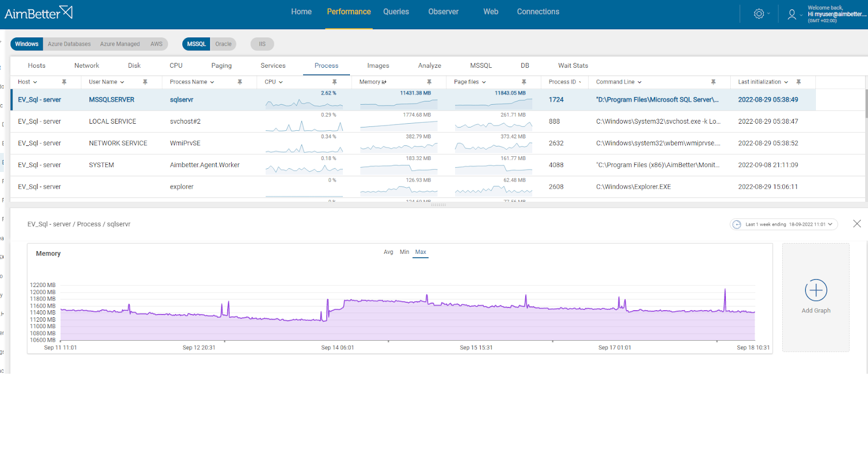
Task: Switch to the Images tab
Action: pyautogui.click(x=378, y=66)
